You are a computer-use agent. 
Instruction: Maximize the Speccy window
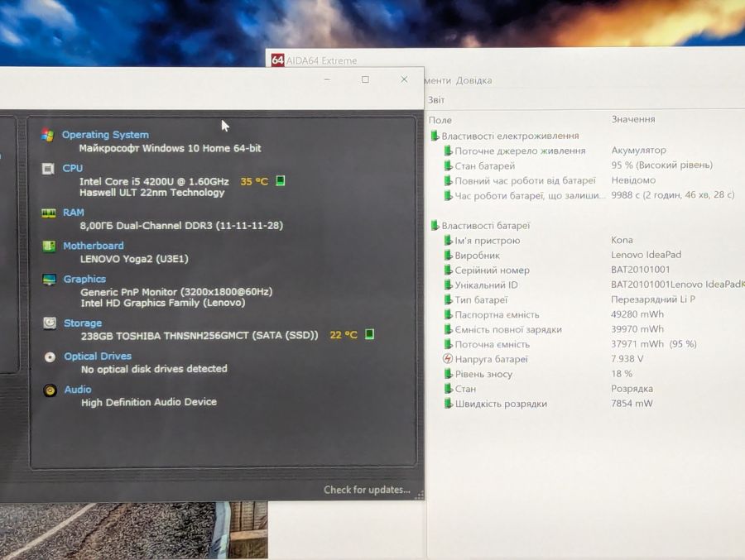(x=365, y=79)
